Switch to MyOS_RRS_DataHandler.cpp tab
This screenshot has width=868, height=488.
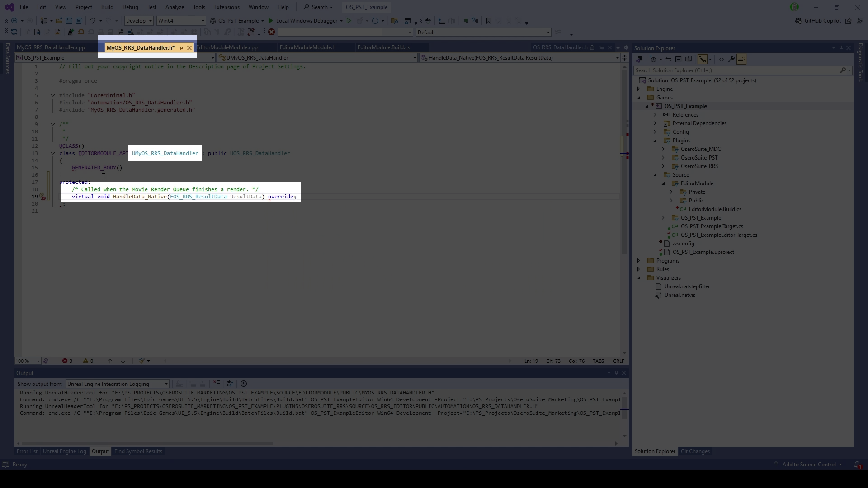[51, 47]
